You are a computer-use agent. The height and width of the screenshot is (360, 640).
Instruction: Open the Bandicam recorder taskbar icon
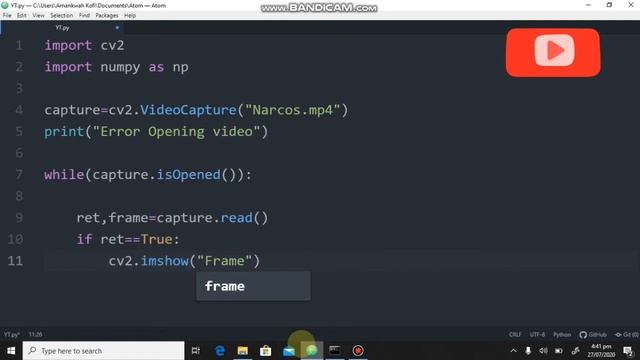(x=358, y=351)
